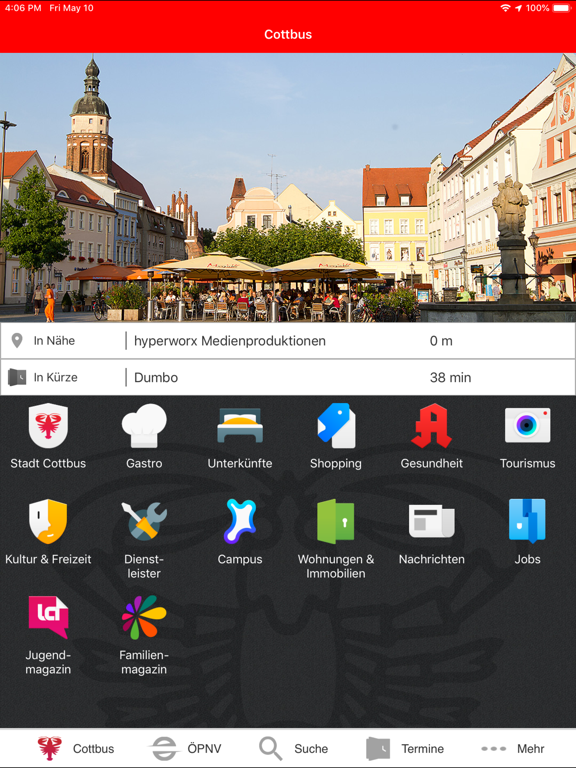Viewport: 576px width, 768px height.
Task: Open the Jobs icon
Action: (x=528, y=521)
